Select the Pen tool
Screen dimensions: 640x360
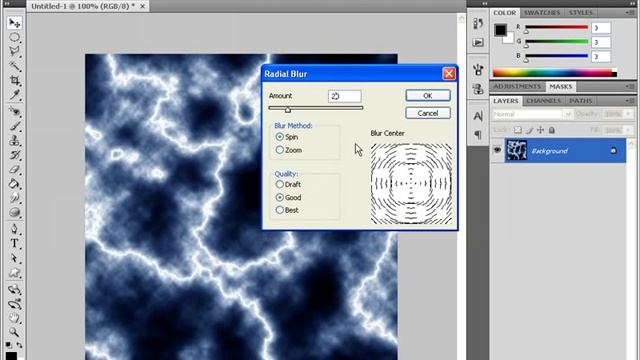(14, 229)
